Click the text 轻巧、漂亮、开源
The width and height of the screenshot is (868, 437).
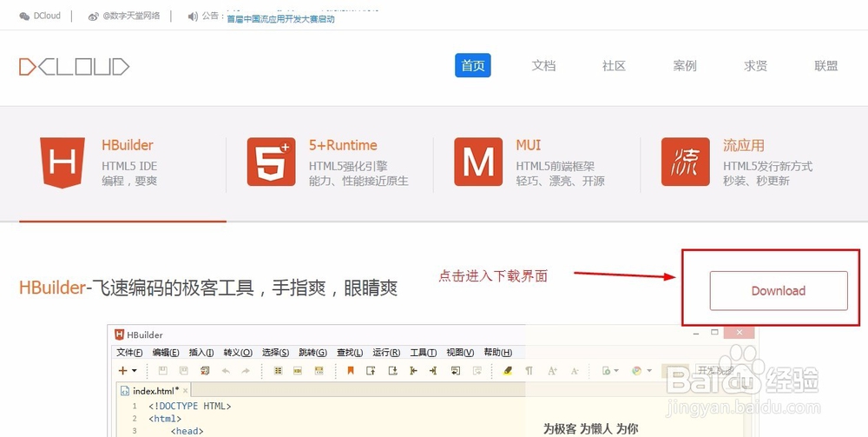pos(560,181)
